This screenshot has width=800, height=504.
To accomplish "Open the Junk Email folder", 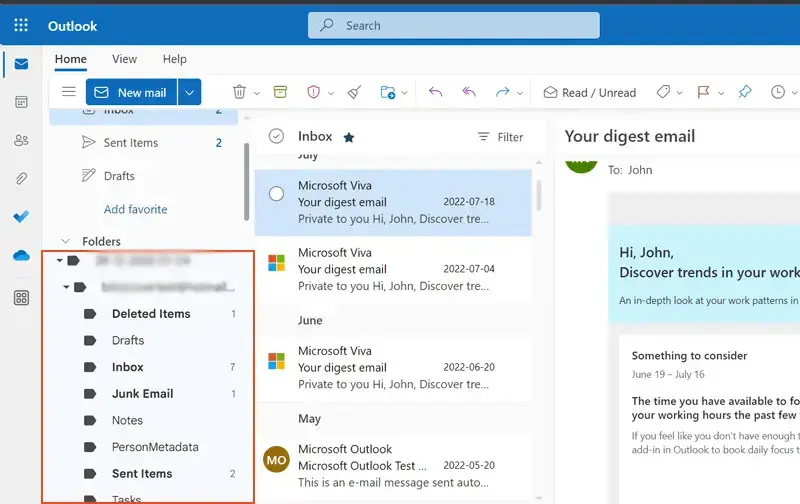I will click(x=143, y=394).
